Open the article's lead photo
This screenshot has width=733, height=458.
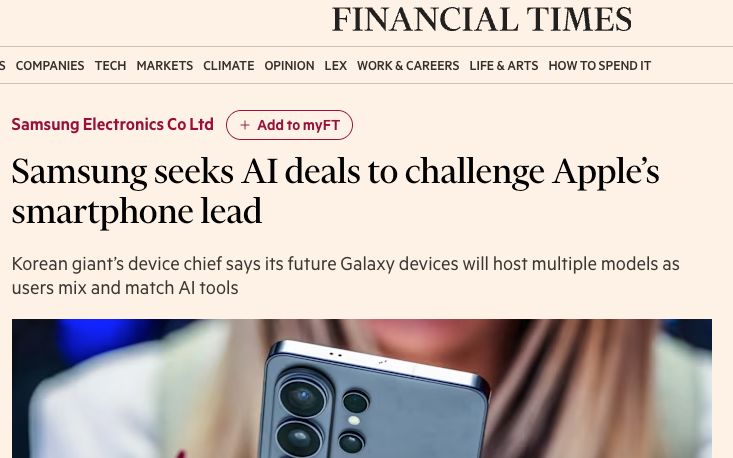click(560, 390)
